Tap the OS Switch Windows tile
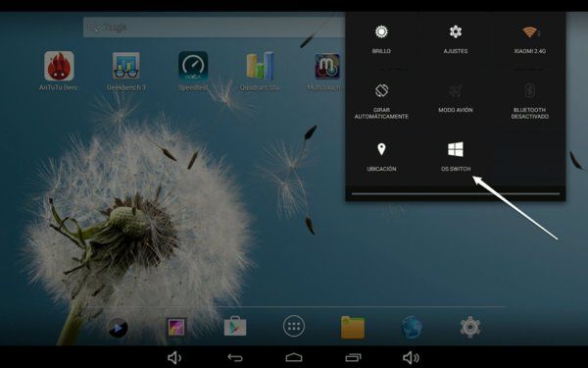The height and width of the screenshot is (368, 588). pos(456,157)
